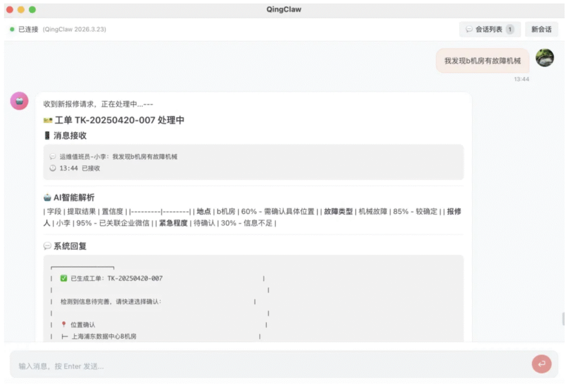
Task: Click the speech bubble icon beside 系统回复
Action: pyautogui.click(x=47, y=246)
